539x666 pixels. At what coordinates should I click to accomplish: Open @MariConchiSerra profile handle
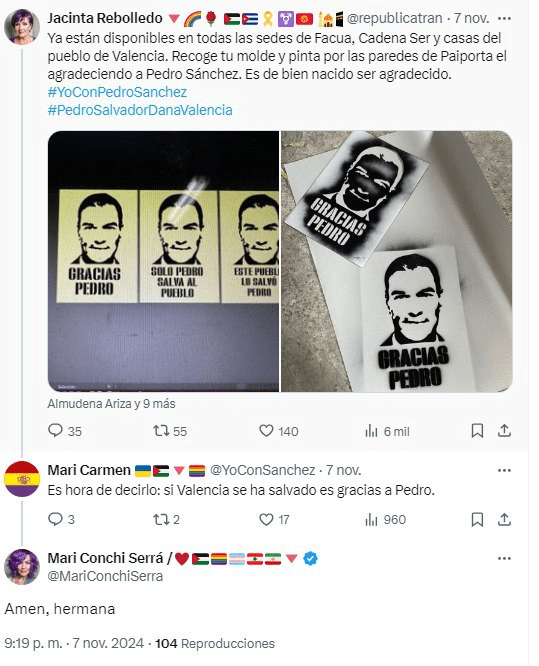click(x=105, y=576)
